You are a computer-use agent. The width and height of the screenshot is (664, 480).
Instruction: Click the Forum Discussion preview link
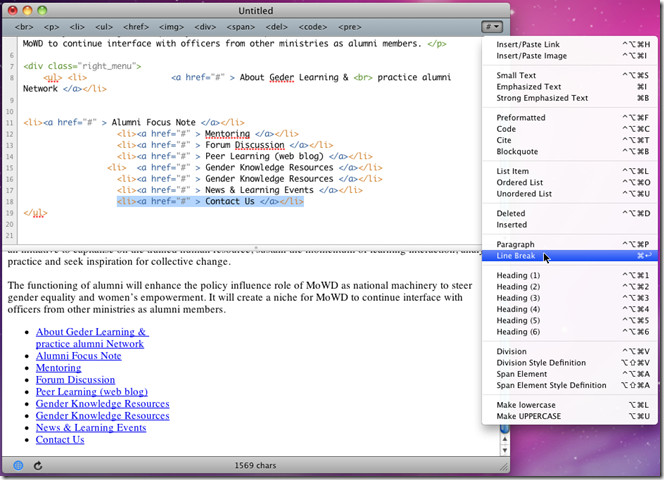click(75, 379)
